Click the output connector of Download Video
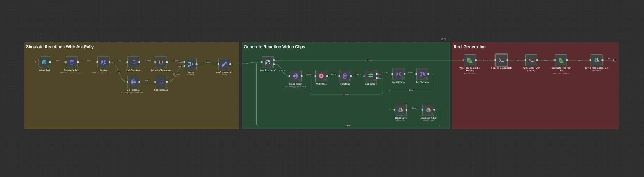Screen dimensions: 644x177 tap(434, 110)
